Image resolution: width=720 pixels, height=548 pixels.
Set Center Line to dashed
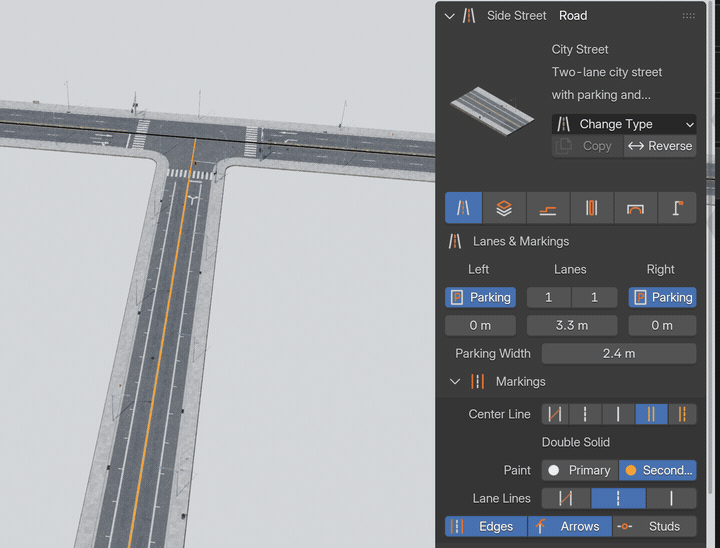tap(585, 414)
